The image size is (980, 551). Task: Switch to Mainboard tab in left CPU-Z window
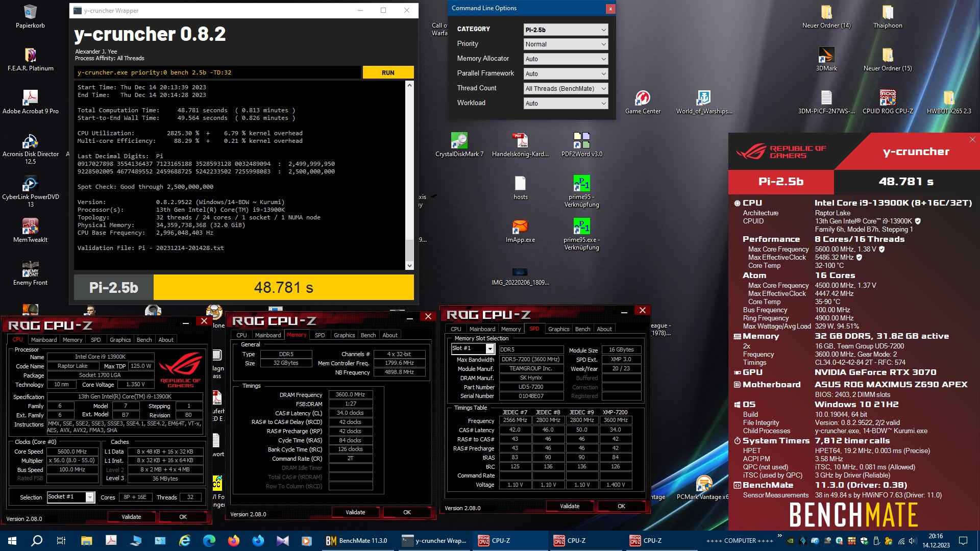point(44,340)
